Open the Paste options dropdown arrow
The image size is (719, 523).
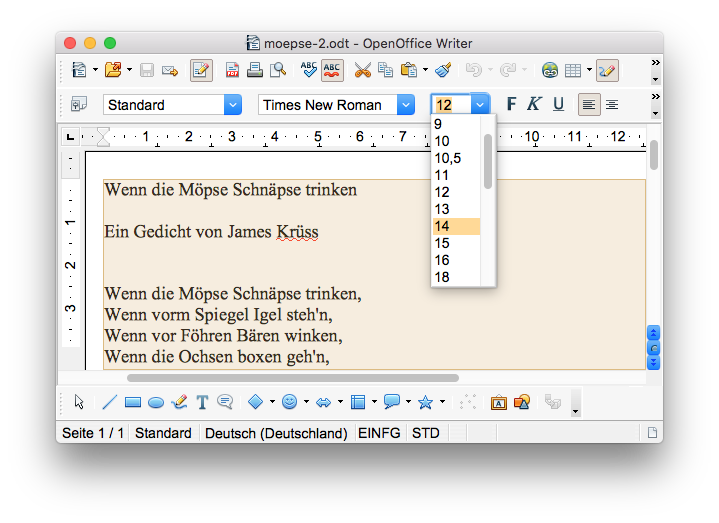click(x=426, y=70)
